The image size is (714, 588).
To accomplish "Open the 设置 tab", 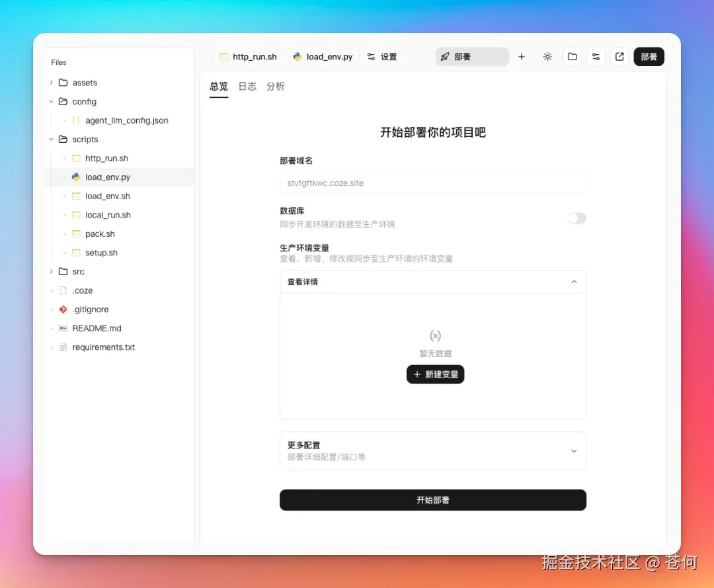I will (x=389, y=57).
